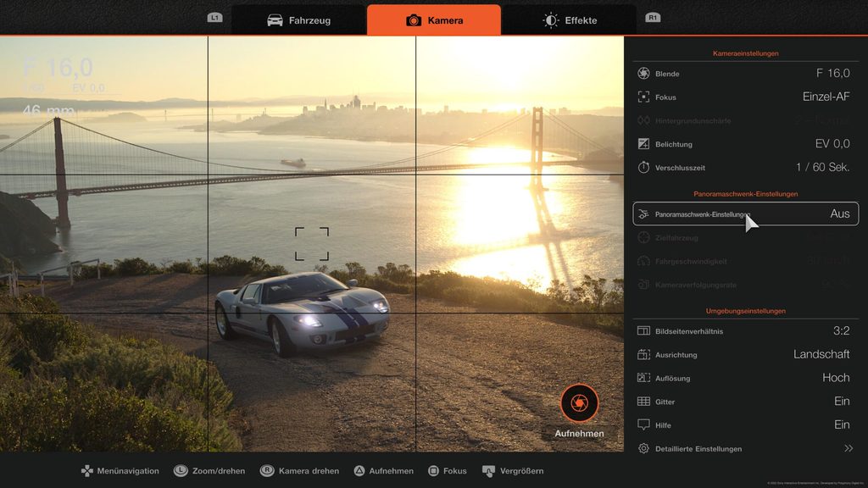Toggle Panoramaschwenk-Einstellungen from Aus
The image size is (868, 488).
point(839,213)
